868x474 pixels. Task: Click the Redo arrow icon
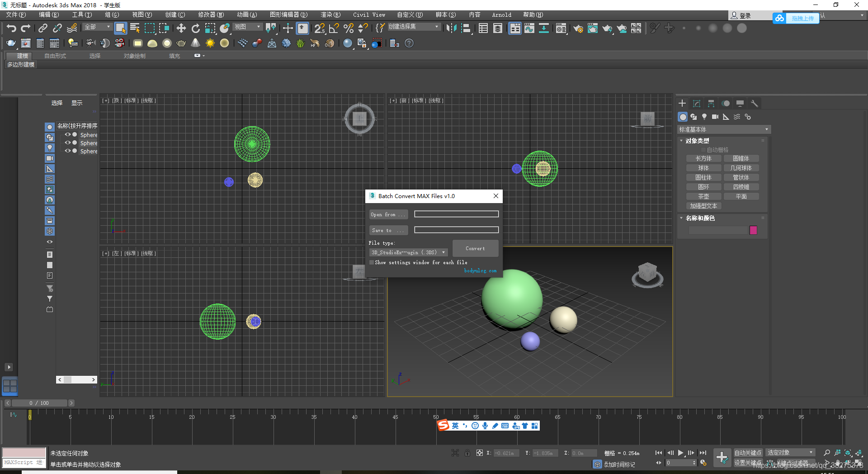click(26, 28)
